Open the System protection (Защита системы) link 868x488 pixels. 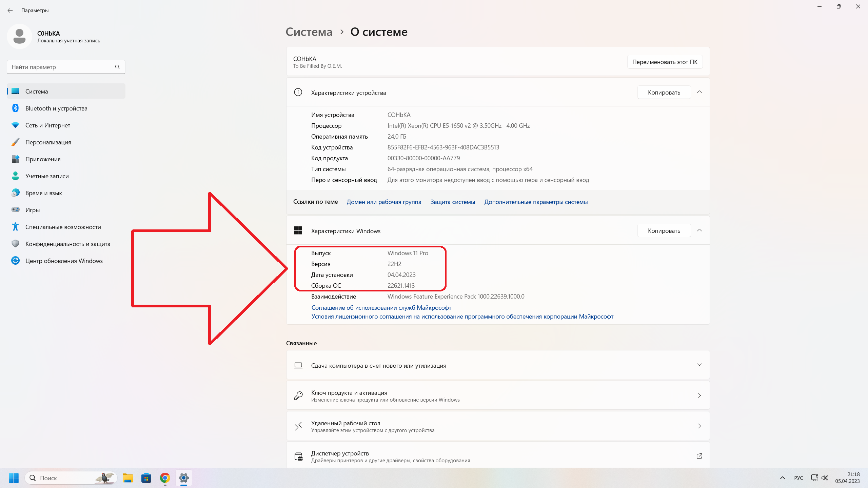(452, 202)
